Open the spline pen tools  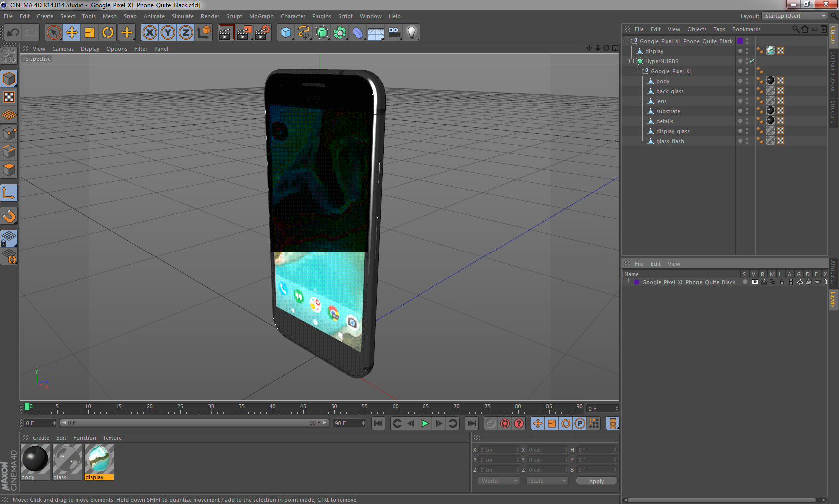click(x=304, y=33)
